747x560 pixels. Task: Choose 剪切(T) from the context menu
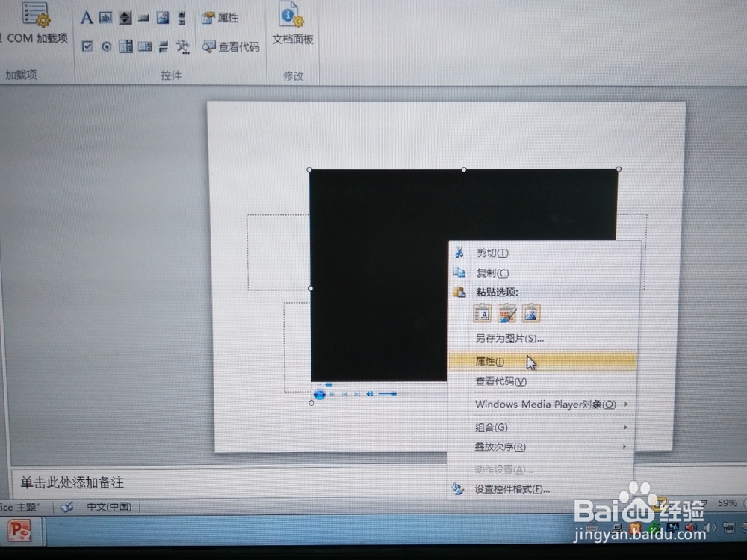tap(544, 253)
